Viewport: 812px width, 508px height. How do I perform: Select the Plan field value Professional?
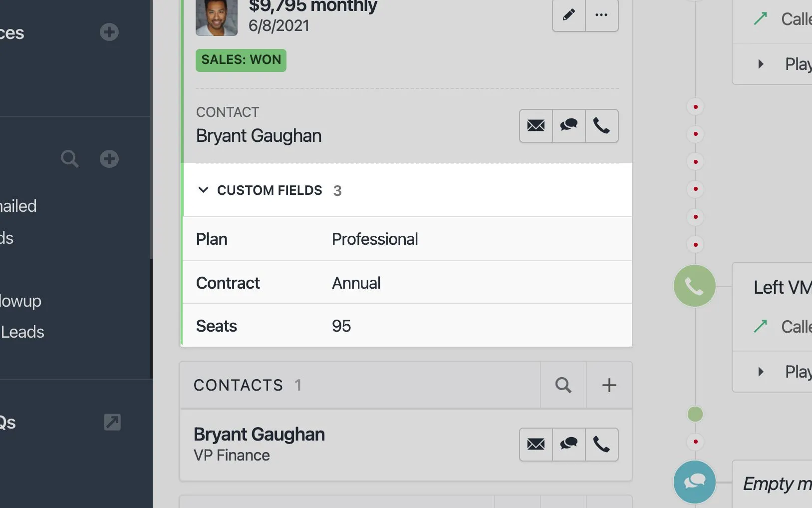(375, 239)
